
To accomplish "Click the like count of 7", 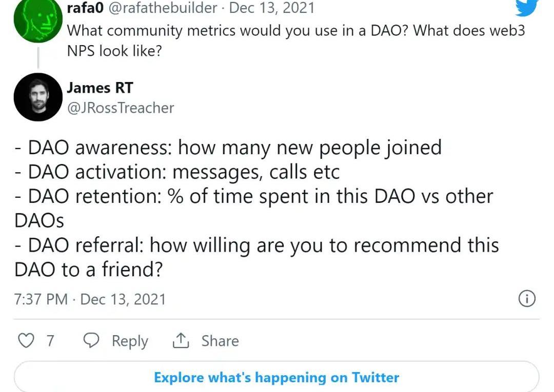I will pos(50,341).
